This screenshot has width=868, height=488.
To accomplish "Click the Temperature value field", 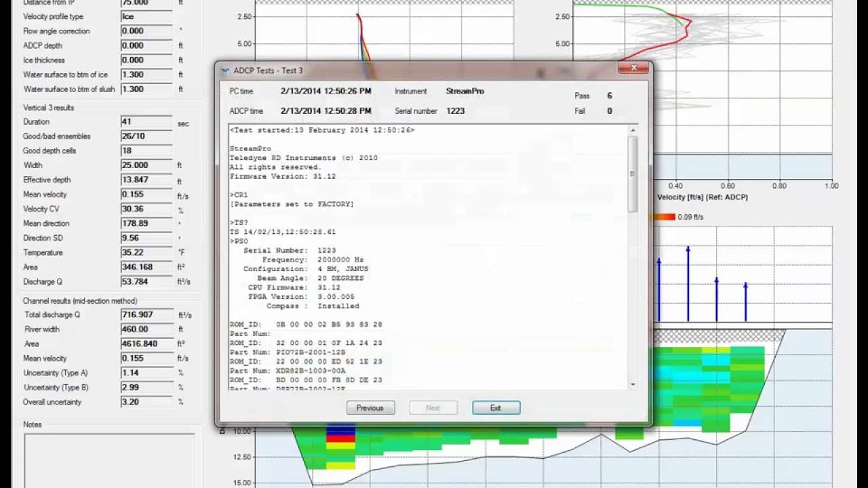I will (x=146, y=253).
